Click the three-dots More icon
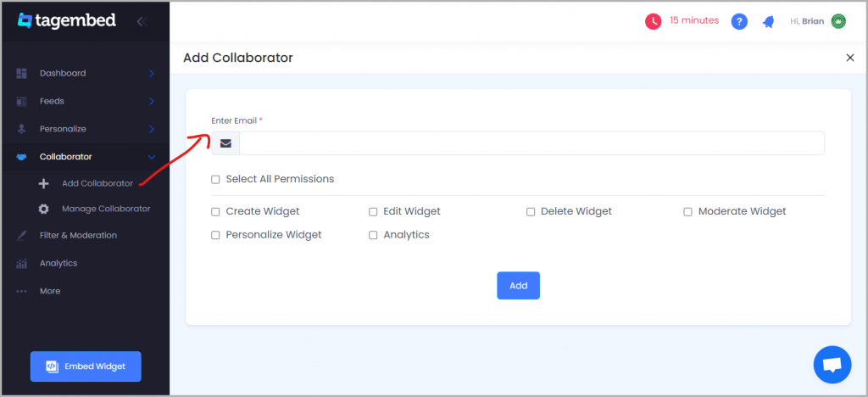This screenshot has height=397, width=868. (21, 291)
